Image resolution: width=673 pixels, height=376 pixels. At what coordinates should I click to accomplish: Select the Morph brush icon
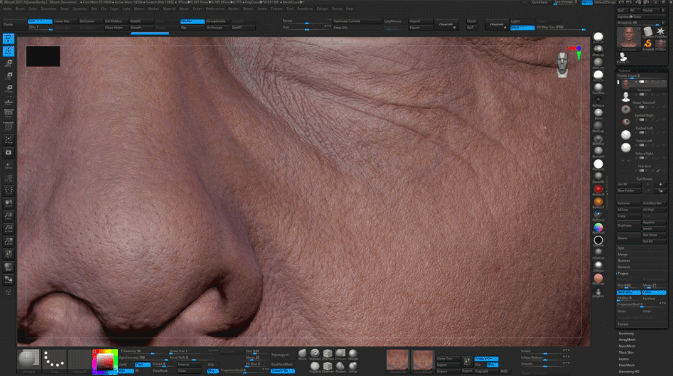coord(353,354)
